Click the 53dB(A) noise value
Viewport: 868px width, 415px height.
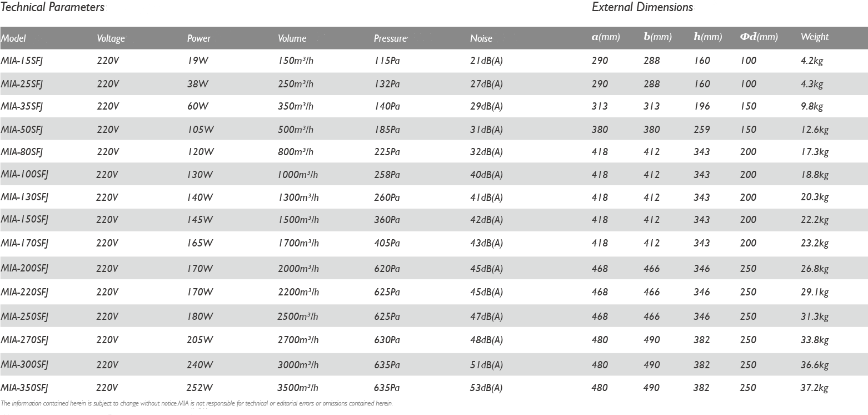click(x=486, y=388)
